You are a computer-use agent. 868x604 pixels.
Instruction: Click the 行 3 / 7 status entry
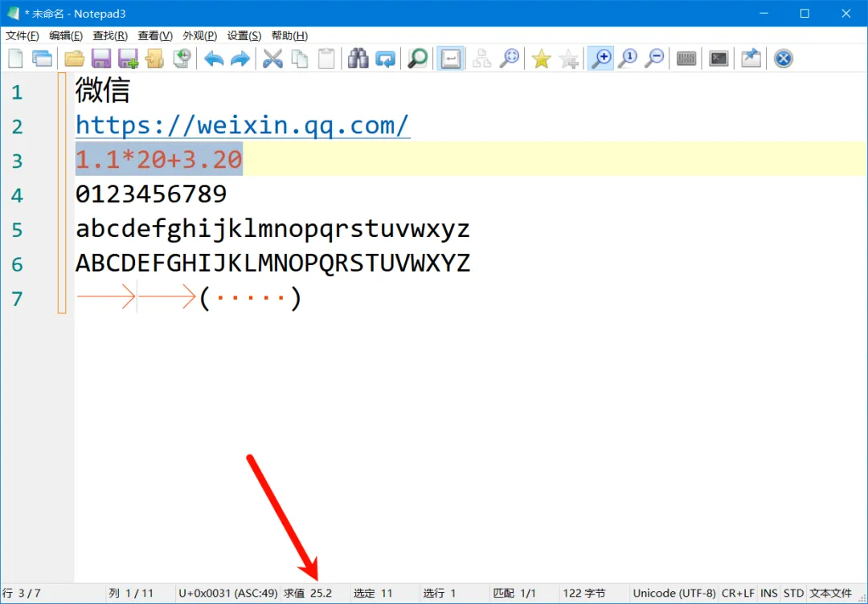(x=23, y=594)
